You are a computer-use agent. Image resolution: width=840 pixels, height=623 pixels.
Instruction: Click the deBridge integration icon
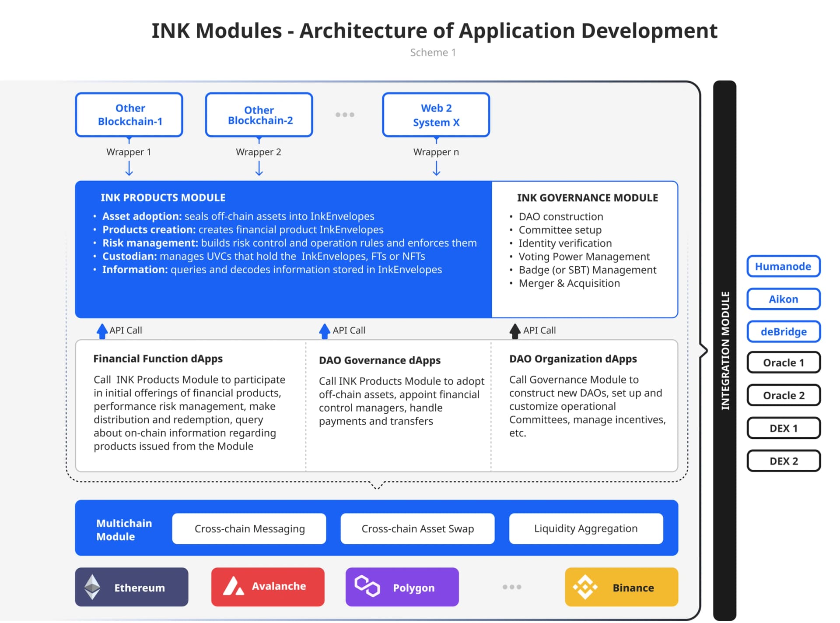784,331
